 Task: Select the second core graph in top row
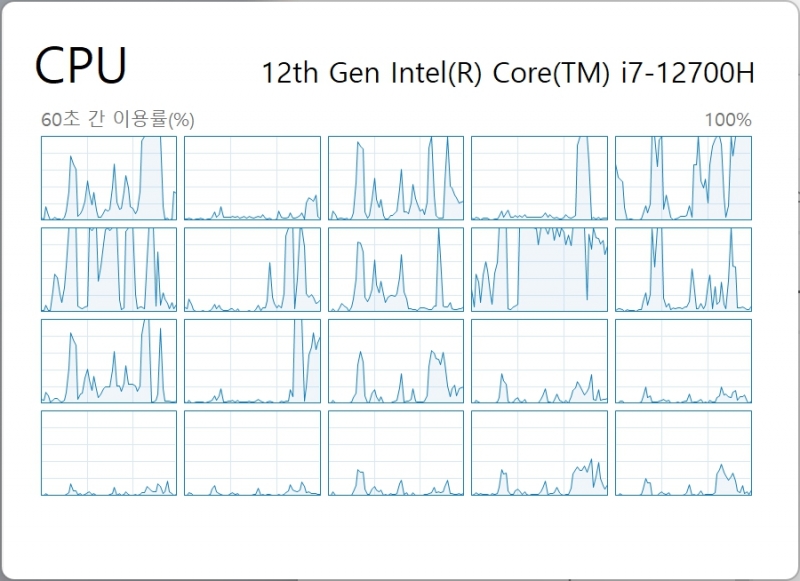(253, 178)
